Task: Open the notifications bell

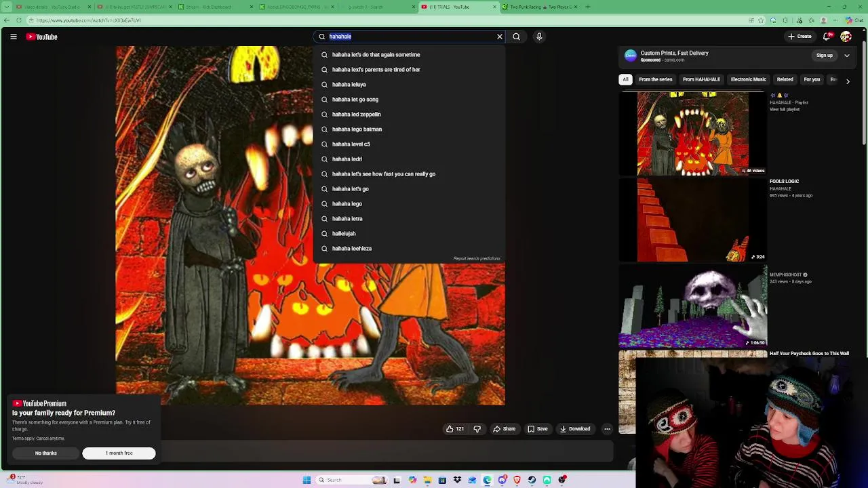Action: 827,37
